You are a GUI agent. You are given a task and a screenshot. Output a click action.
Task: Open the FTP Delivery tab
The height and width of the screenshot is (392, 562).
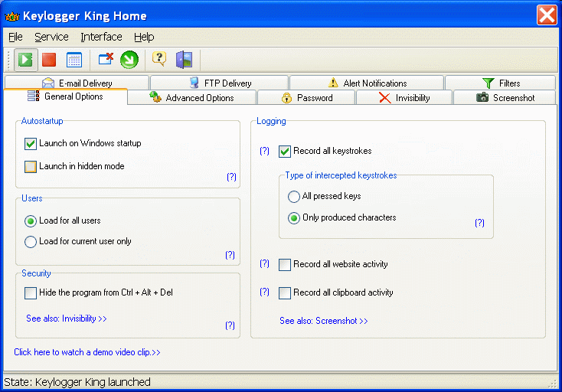point(219,83)
